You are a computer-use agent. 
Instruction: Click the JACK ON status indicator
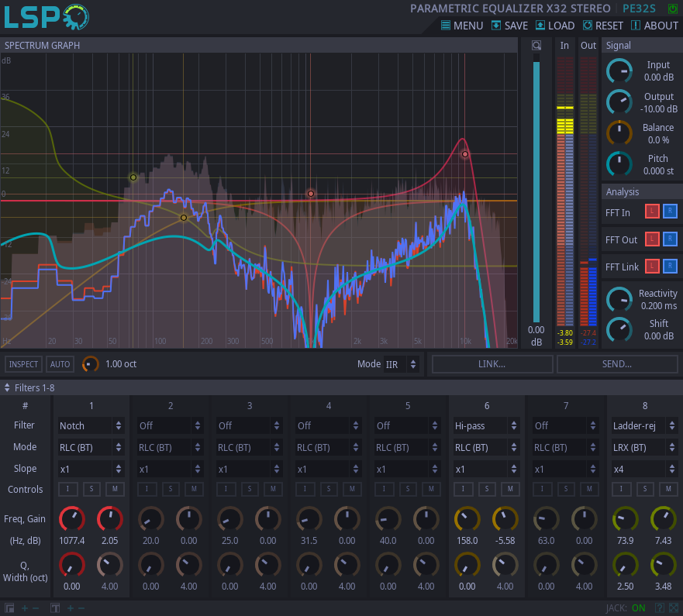pyautogui.click(x=625, y=608)
